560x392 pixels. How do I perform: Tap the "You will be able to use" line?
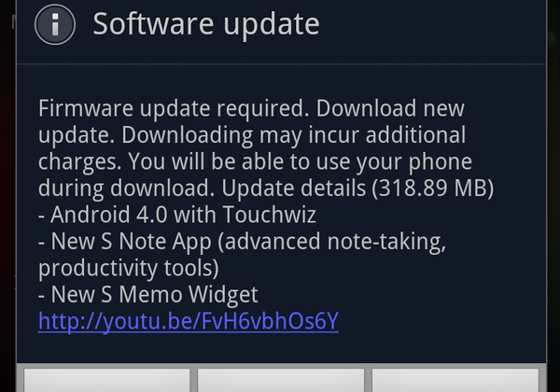point(239,161)
